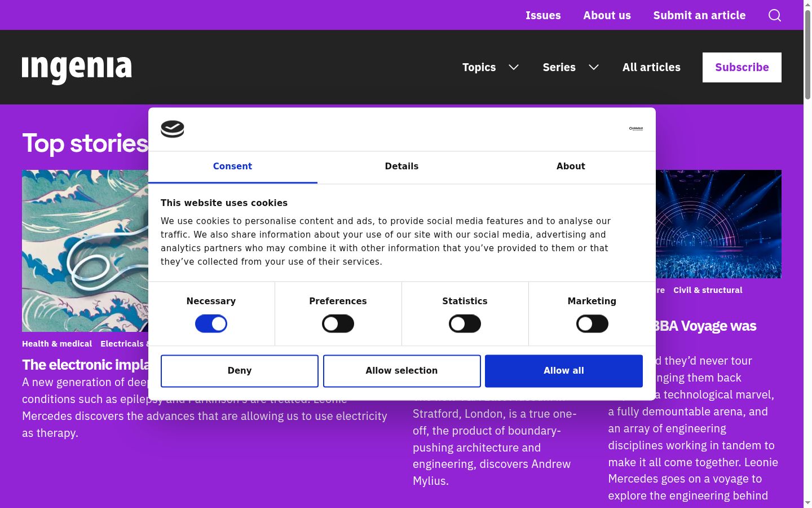Open the Civil & structural tag
The width and height of the screenshot is (812, 508).
[708, 290]
